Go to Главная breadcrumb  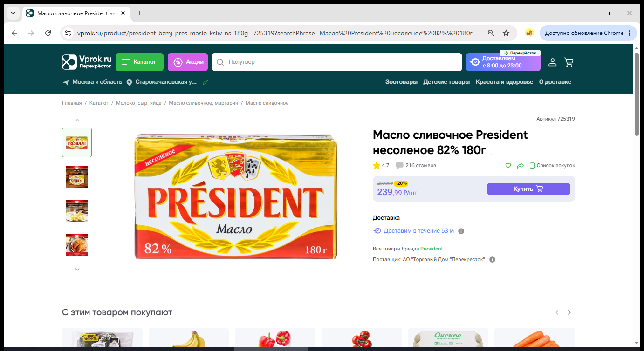[72, 103]
